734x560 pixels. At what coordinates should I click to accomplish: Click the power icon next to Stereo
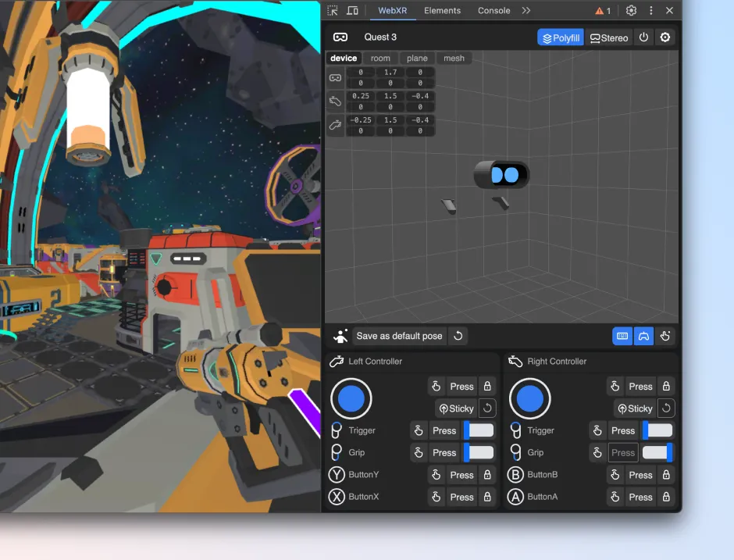pos(643,37)
